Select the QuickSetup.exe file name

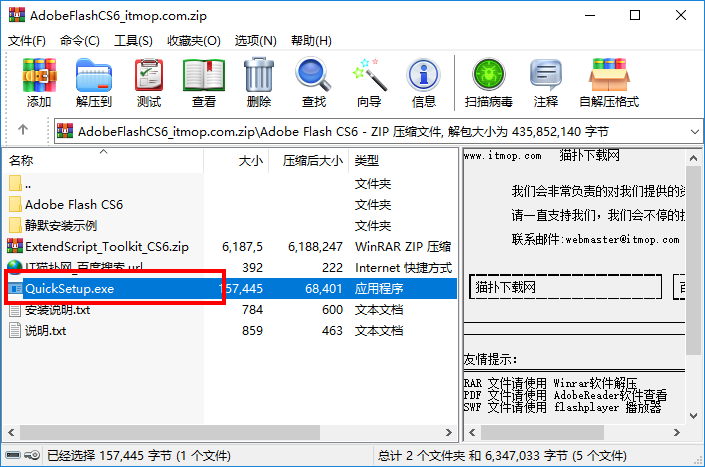[x=70, y=289]
